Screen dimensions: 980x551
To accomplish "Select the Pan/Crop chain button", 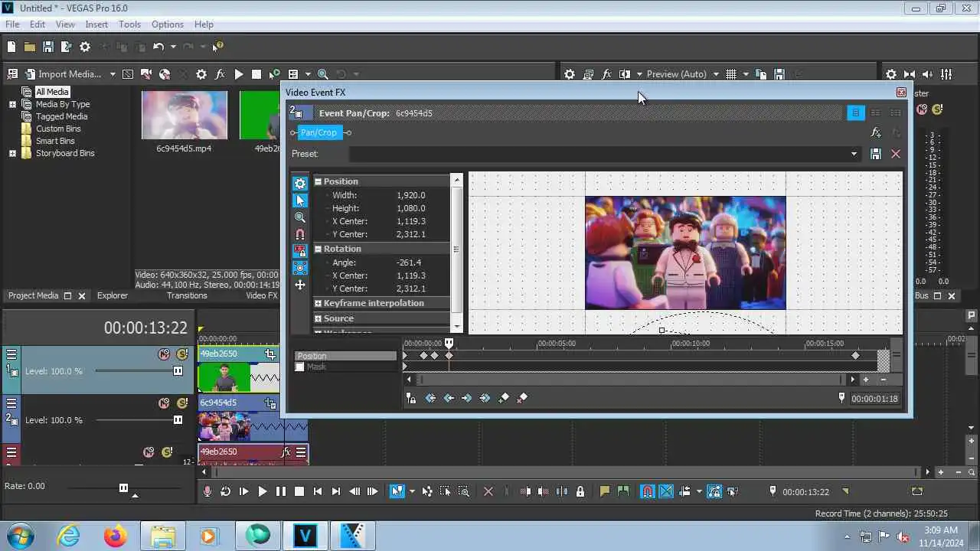I will pyautogui.click(x=318, y=132).
